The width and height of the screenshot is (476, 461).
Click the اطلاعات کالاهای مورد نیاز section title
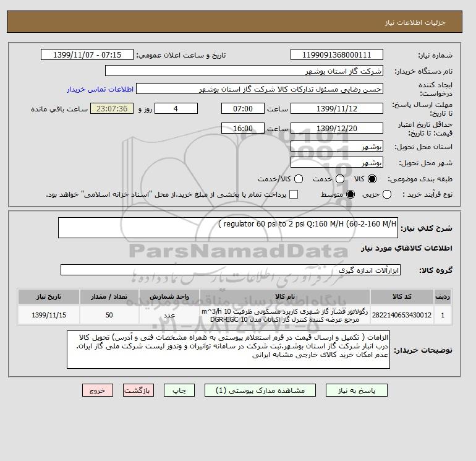tap(407, 248)
